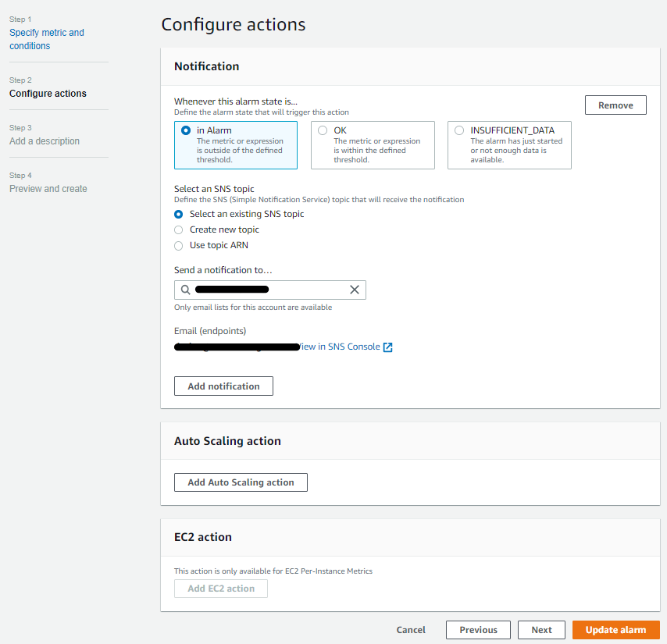Click Add notification

pos(223,386)
